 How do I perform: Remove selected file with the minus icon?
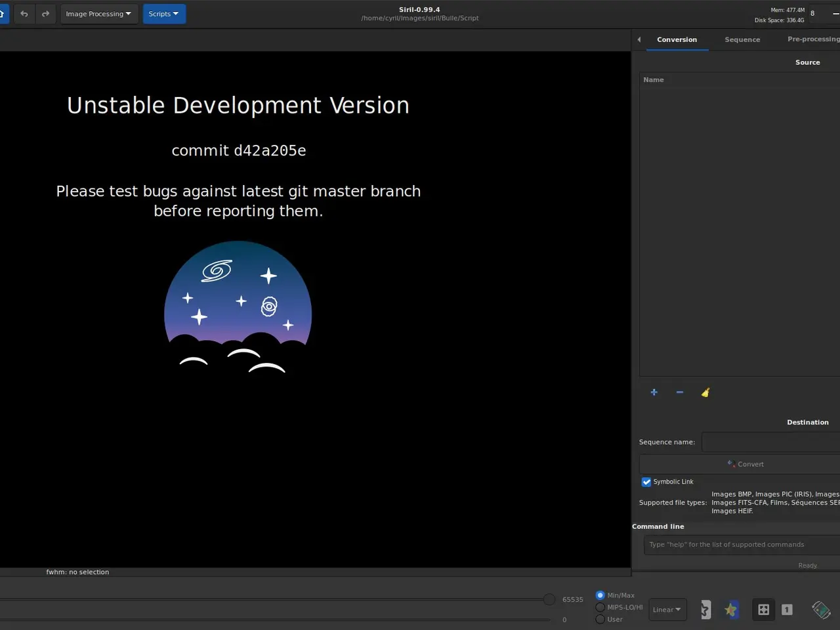tap(679, 392)
